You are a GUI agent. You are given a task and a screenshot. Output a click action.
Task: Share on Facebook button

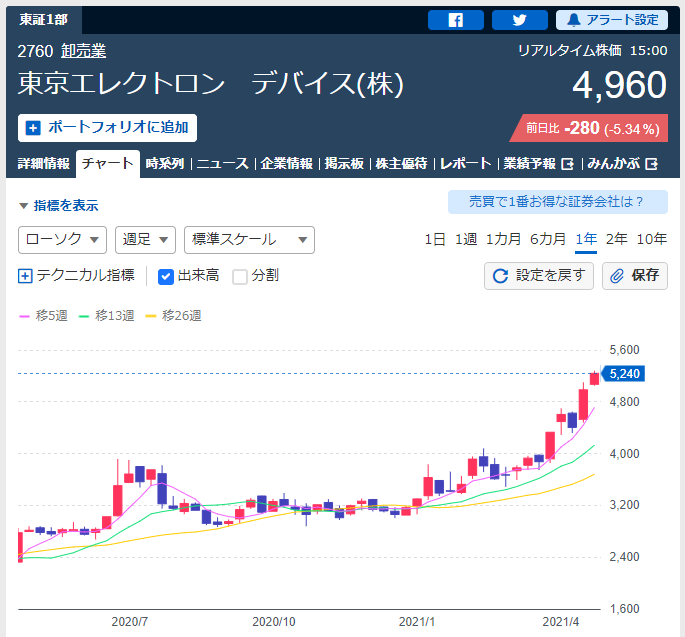pyautogui.click(x=456, y=20)
